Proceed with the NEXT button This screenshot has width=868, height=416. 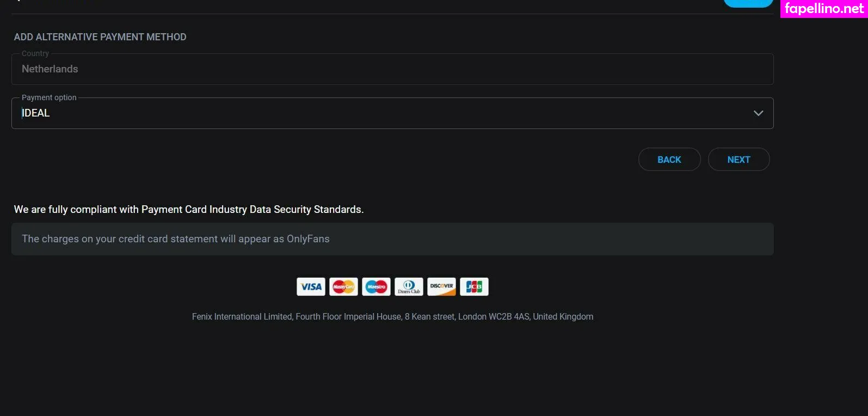pyautogui.click(x=738, y=160)
